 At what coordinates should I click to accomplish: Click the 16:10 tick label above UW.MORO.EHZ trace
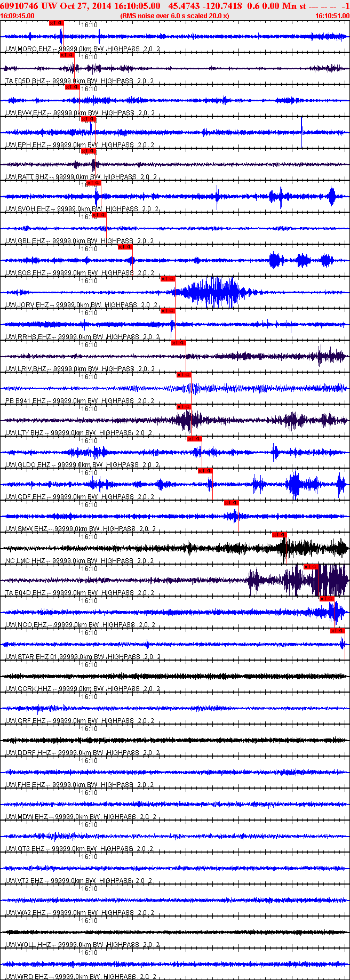point(89,25)
